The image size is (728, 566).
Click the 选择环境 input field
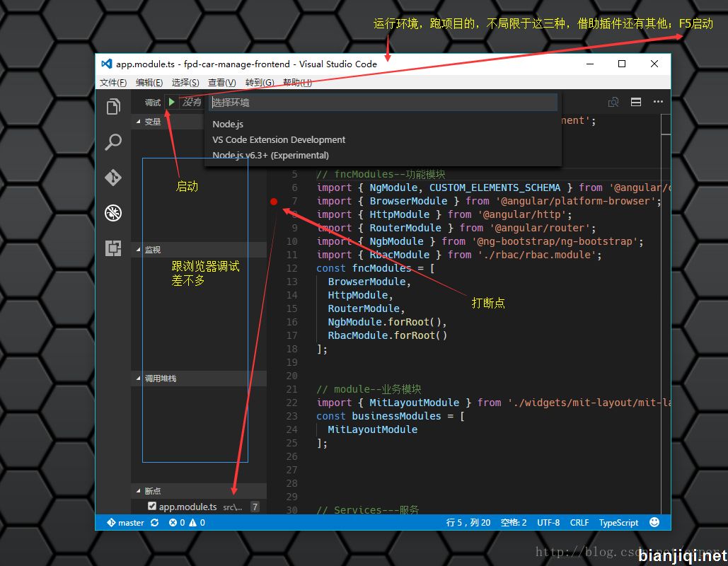(383, 103)
